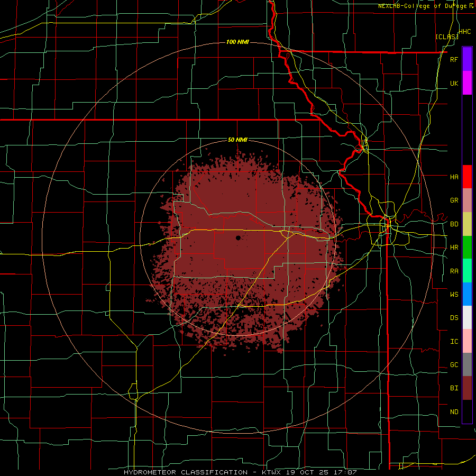Click the UK legend label
This screenshot has height=476, width=476.
454,83
